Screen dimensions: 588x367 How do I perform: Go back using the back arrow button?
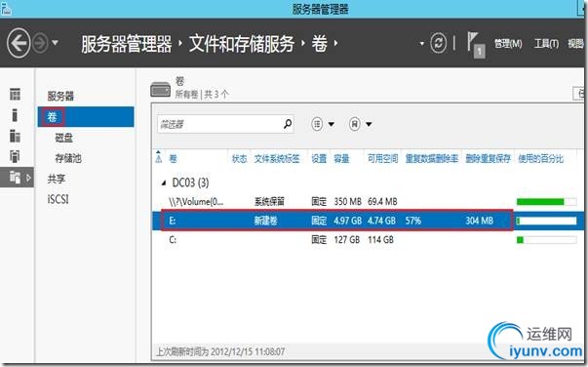pos(19,43)
